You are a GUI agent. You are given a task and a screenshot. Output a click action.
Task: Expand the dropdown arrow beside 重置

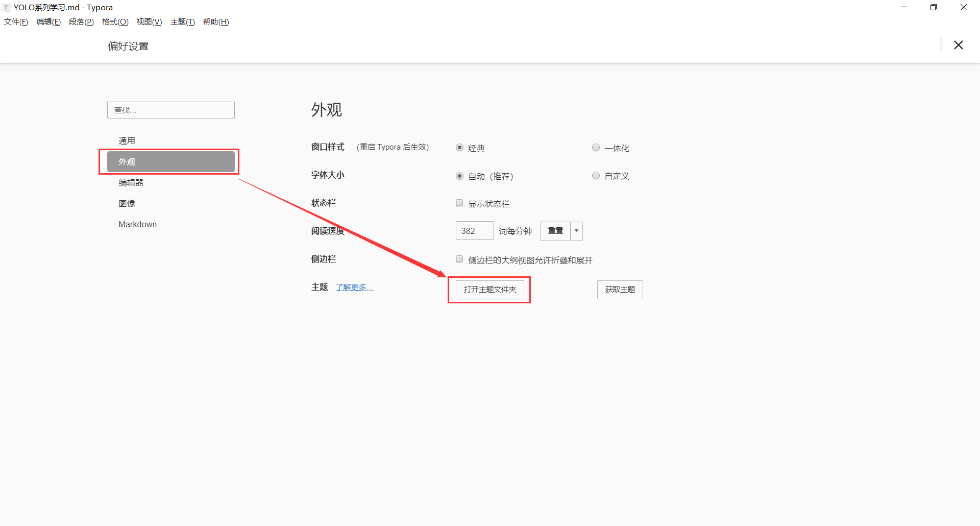[x=577, y=231]
